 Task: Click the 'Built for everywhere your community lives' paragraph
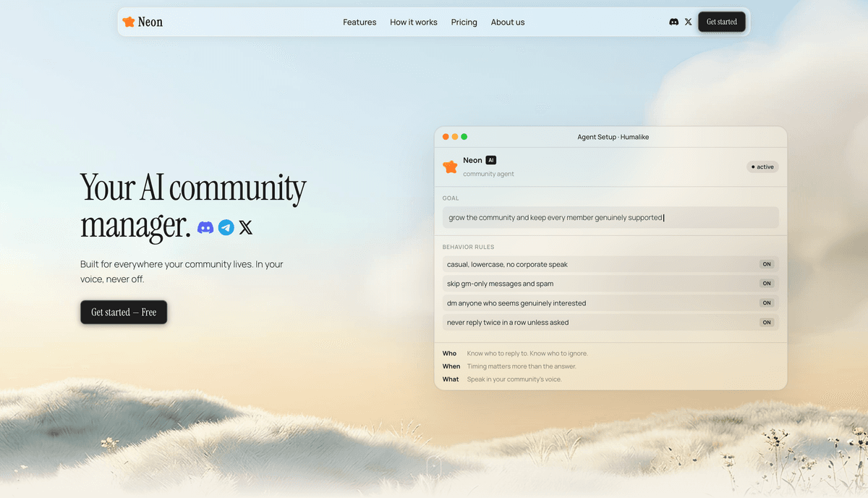click(182, 271)
